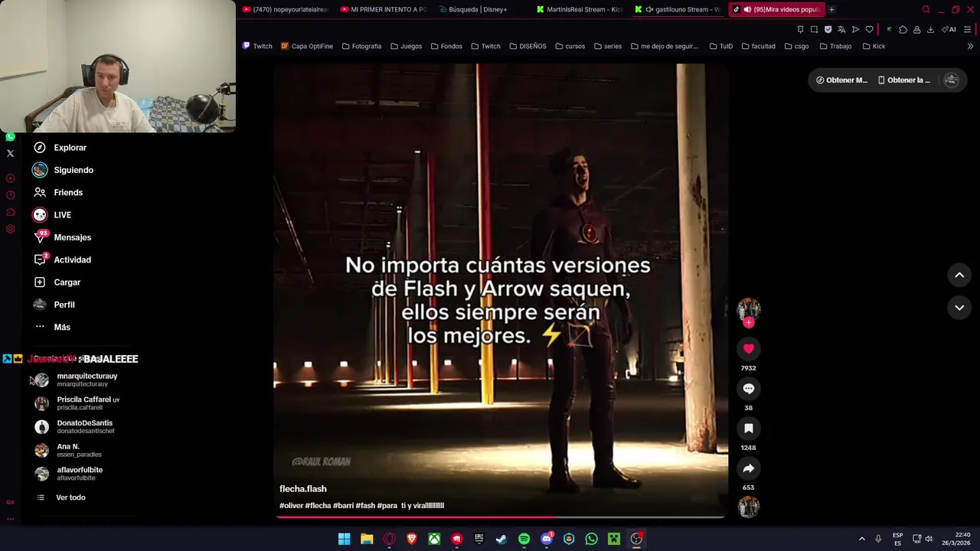Image resolution: width=980 pixels, height=551 pixels.
Task: Open the extensions cube icon
Action: point(903,29)
